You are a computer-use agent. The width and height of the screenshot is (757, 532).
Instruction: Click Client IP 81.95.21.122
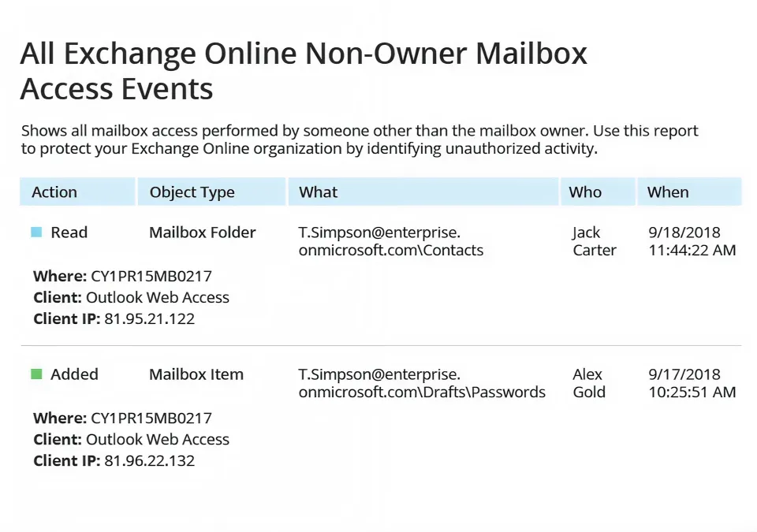(148, 318)
